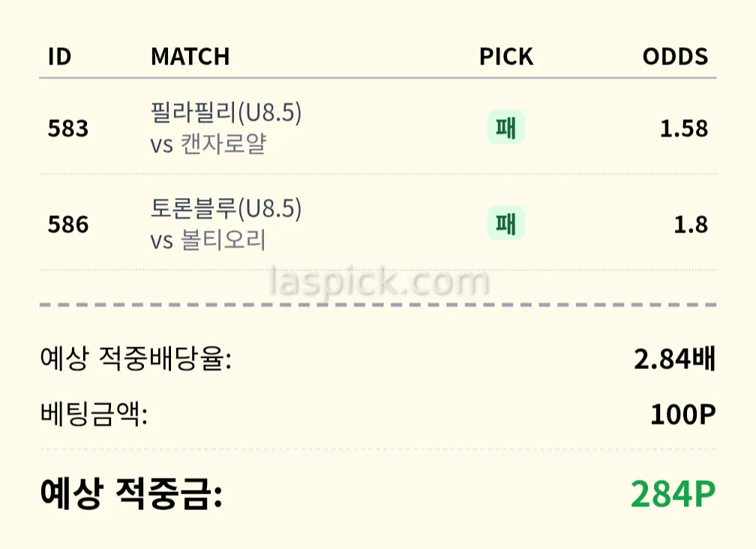Click the 예상 적중배당율 label
Viewport: 756px width, 549px height.
click(x=136, y=359)
